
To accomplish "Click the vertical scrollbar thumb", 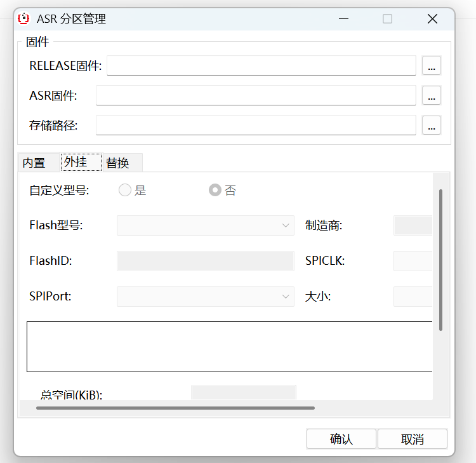I will 440,259.
